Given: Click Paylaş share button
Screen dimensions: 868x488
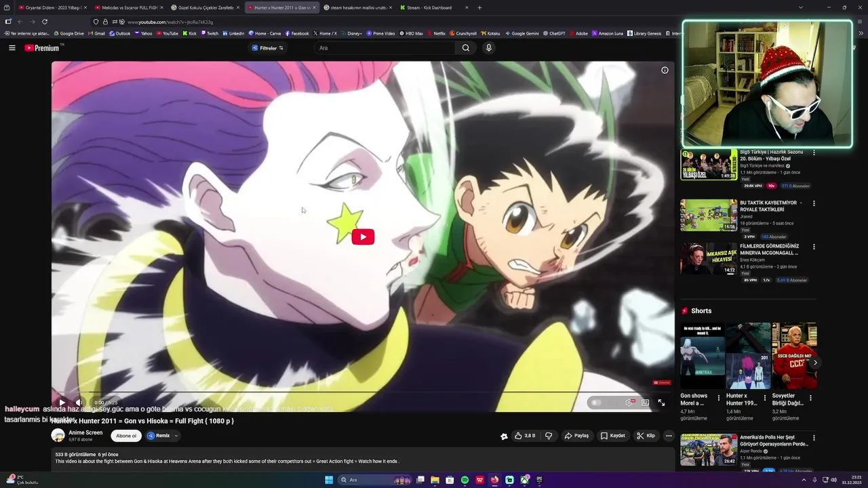Looking at the screenshot, I should (x=576, y=436).
